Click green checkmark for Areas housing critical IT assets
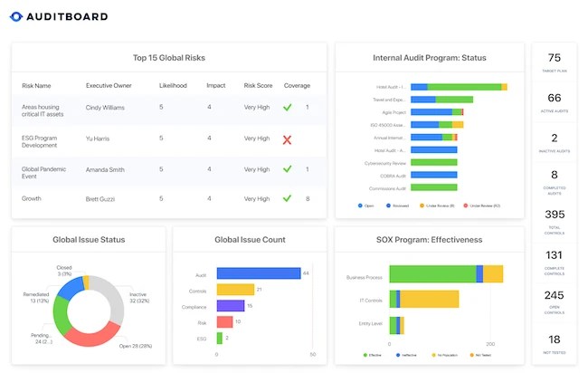This screenshot has width=588, height=373. [x=288, y=108]
